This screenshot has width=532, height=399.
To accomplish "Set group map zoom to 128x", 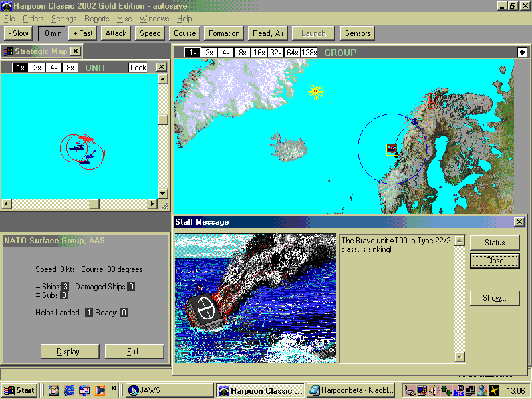I will tap(309, 53).
